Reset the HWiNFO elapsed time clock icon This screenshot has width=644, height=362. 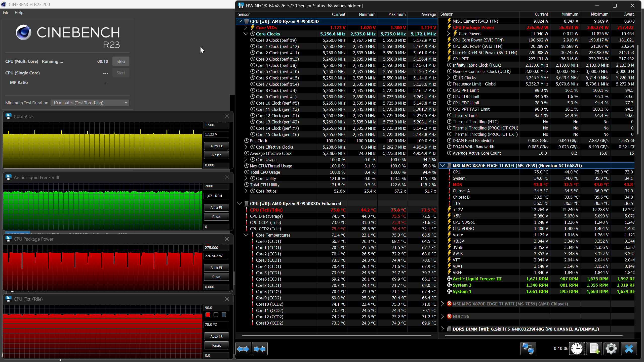[577, 349]
